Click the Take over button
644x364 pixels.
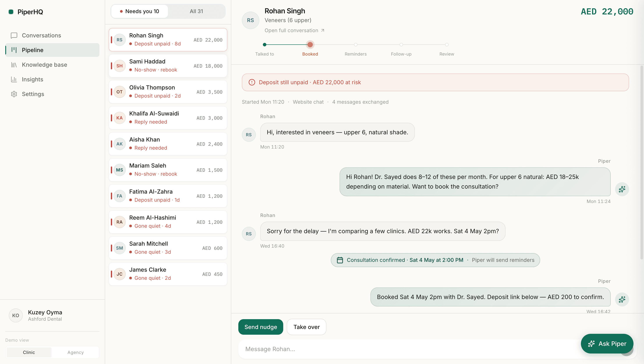(306, 327)
